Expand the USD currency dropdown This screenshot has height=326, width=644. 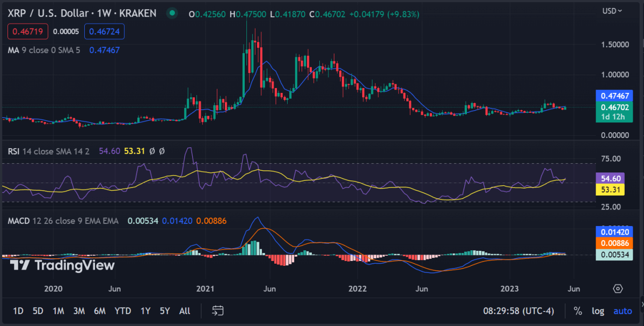[612, 10]
